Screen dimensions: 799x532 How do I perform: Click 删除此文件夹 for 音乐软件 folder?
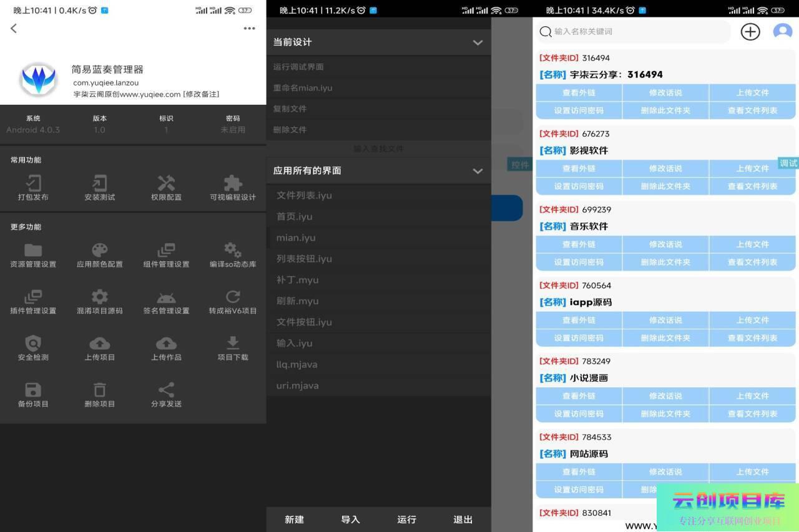point(665,262)
